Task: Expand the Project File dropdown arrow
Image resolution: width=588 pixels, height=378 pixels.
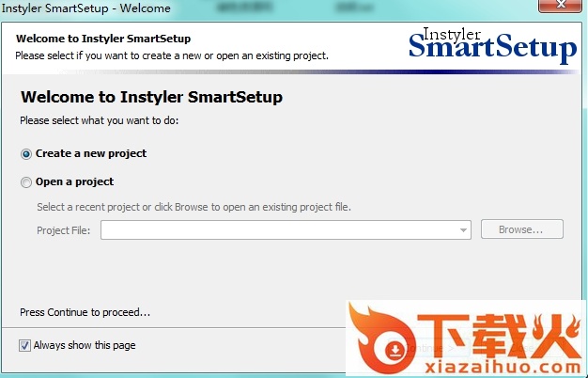Action: 463,230
